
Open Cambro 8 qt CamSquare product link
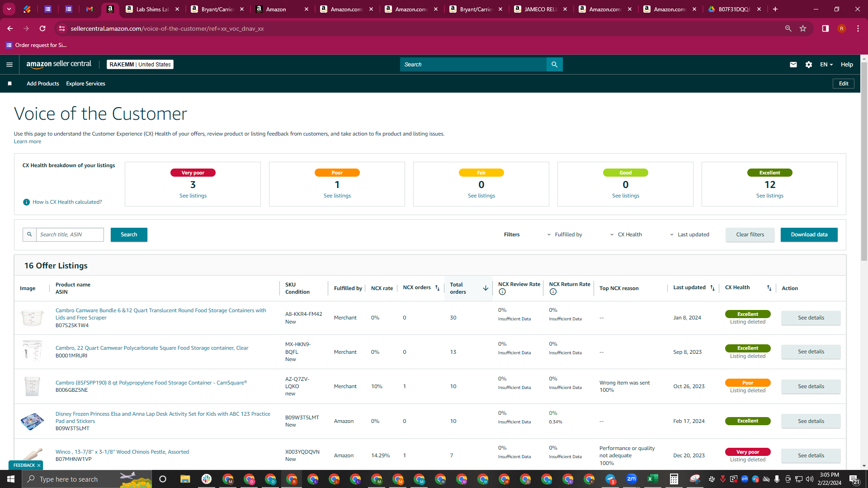coord(151,383)
